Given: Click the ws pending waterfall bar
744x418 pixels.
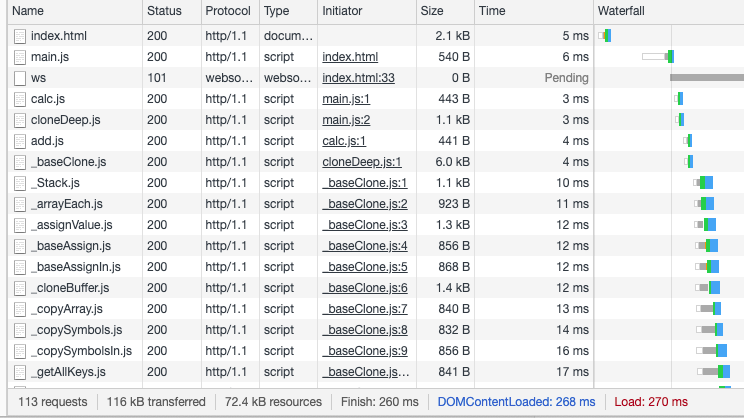Looking at the screenshot, I should click(706, 78).
